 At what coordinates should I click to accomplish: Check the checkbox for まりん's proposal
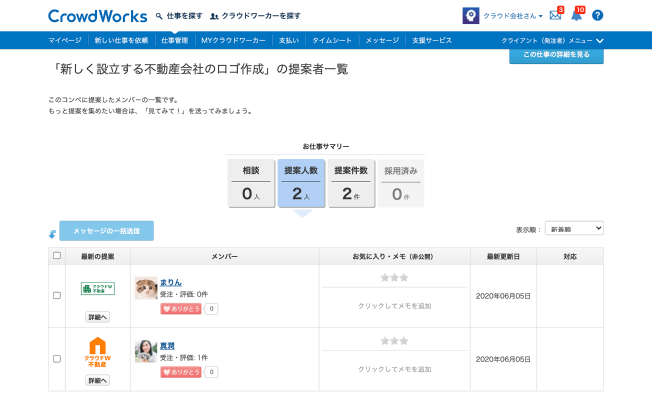click(x=57, y=295)
